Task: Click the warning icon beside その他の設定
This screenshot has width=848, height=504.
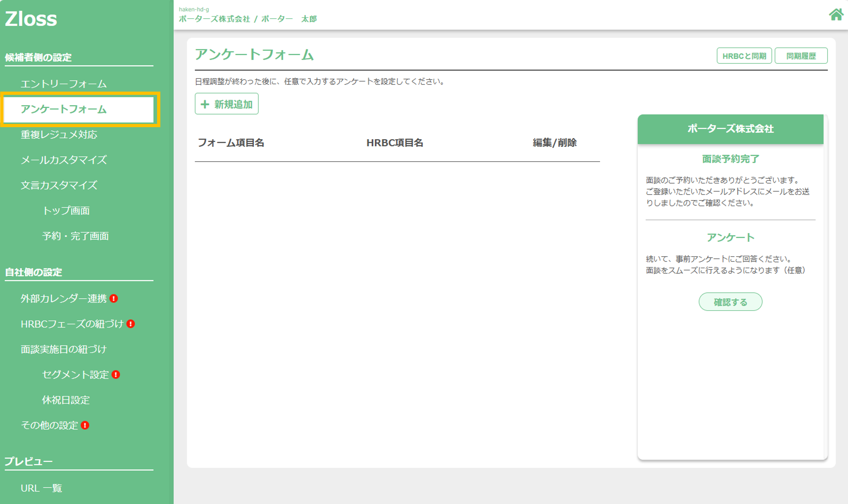Action: click(x=85, y=425)
